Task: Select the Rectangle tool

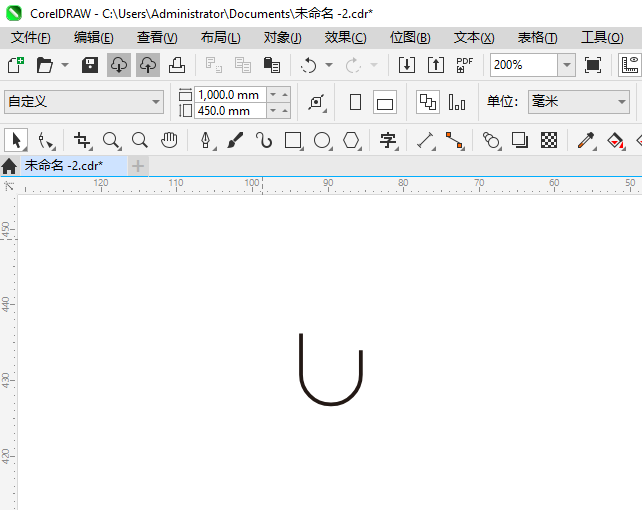Action: [x=293, y=140]
